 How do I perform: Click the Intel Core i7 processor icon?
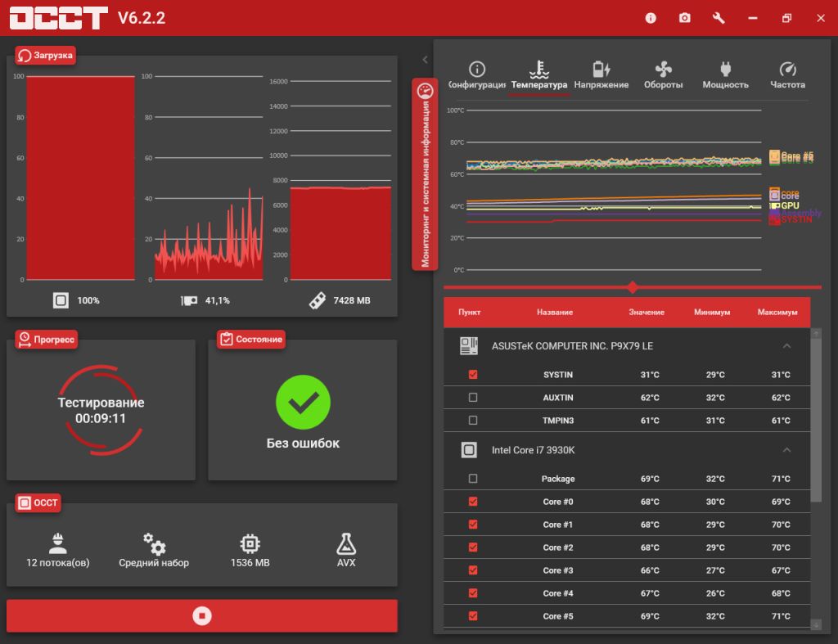[x=469, y=450]
